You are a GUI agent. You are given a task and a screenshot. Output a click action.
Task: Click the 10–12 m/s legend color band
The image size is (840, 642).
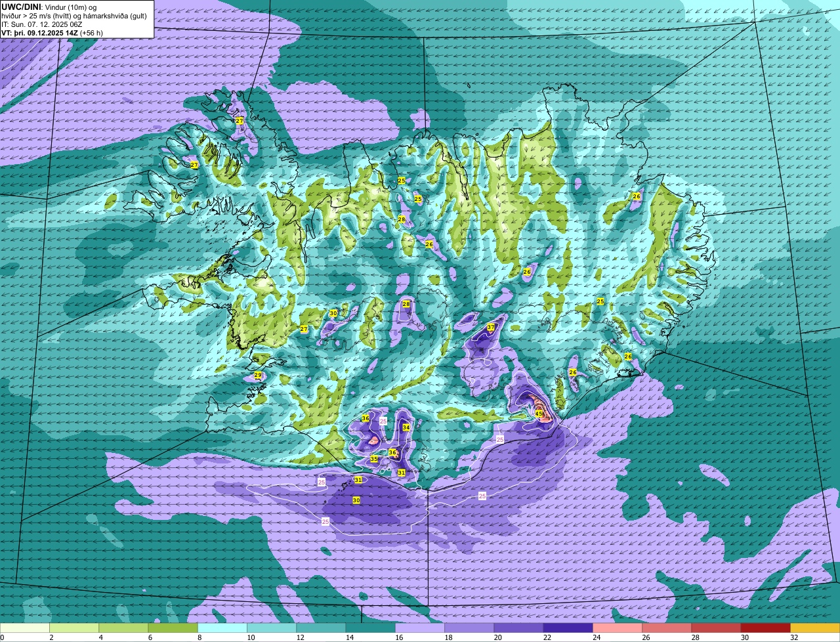pos(272,628)
